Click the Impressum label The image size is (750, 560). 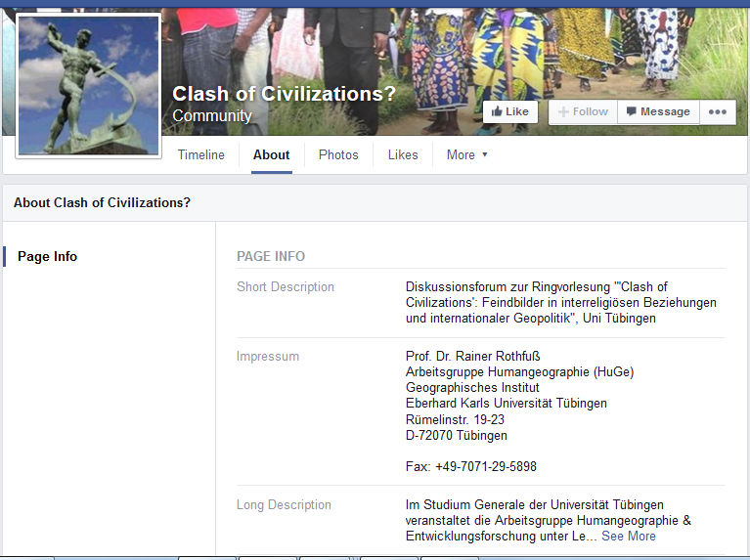[267, 357]
